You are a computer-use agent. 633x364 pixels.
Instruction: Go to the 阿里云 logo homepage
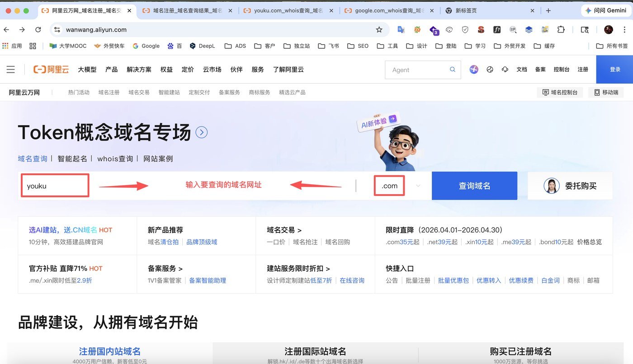51,69
